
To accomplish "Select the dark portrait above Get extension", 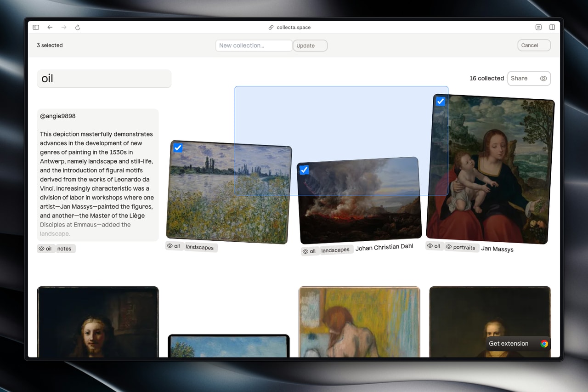I will pos(490,322).
